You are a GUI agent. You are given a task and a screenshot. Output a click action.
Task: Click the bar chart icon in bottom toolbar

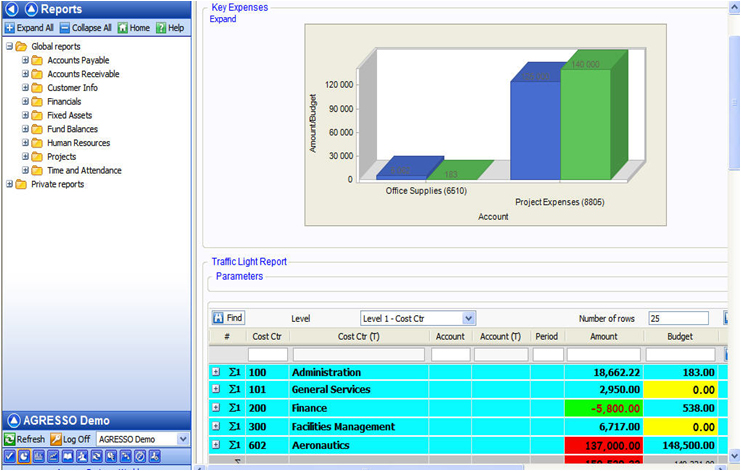(x=39, y=456)
